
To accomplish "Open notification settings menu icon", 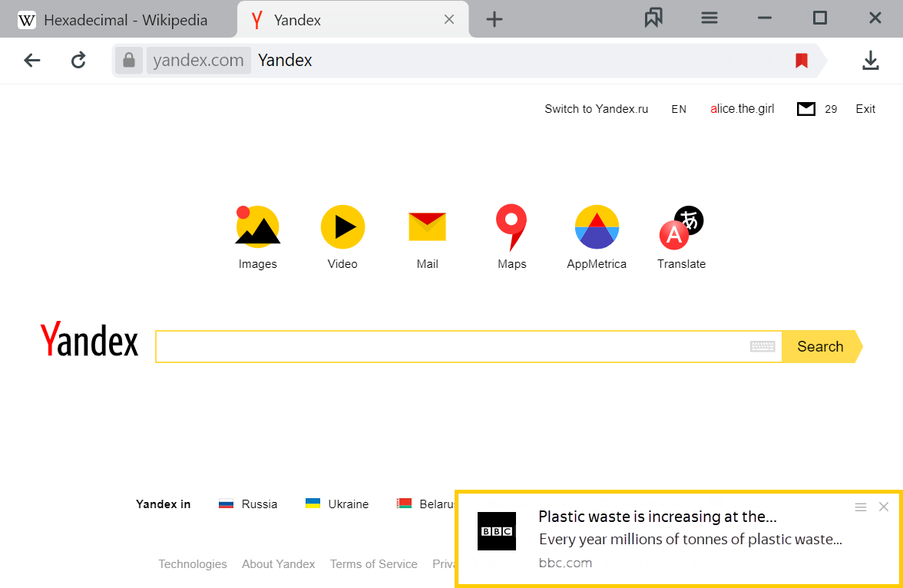I will pos(860,507).
